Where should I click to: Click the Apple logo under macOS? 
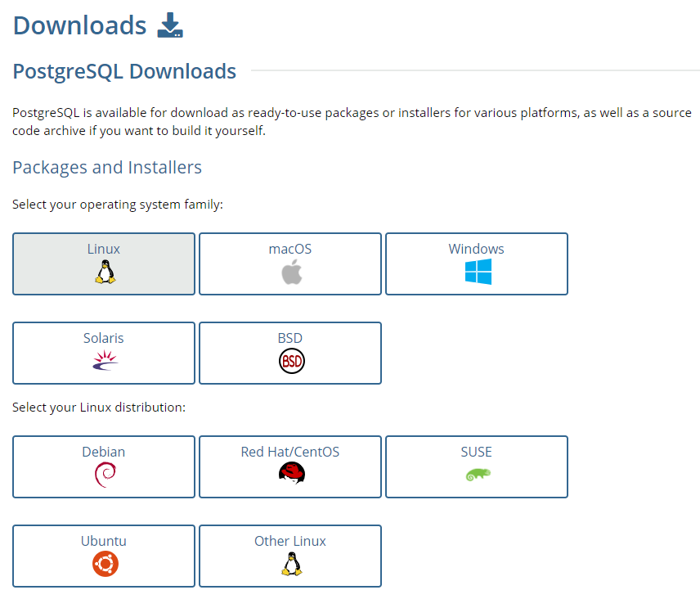pyautogui.click(x=292, y=272)
